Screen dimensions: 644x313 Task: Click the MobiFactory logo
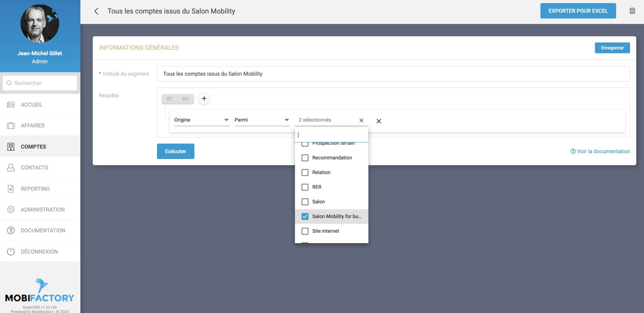pos(40,290)
